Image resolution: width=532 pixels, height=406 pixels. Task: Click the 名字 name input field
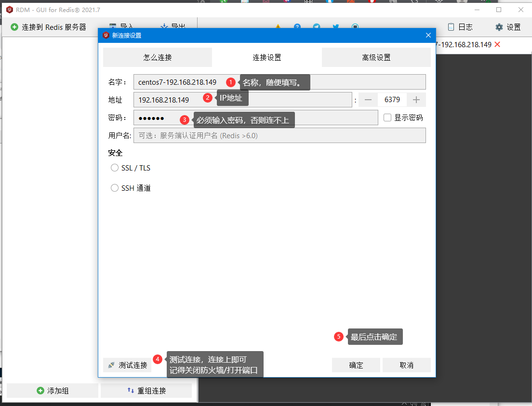point(279,82)
